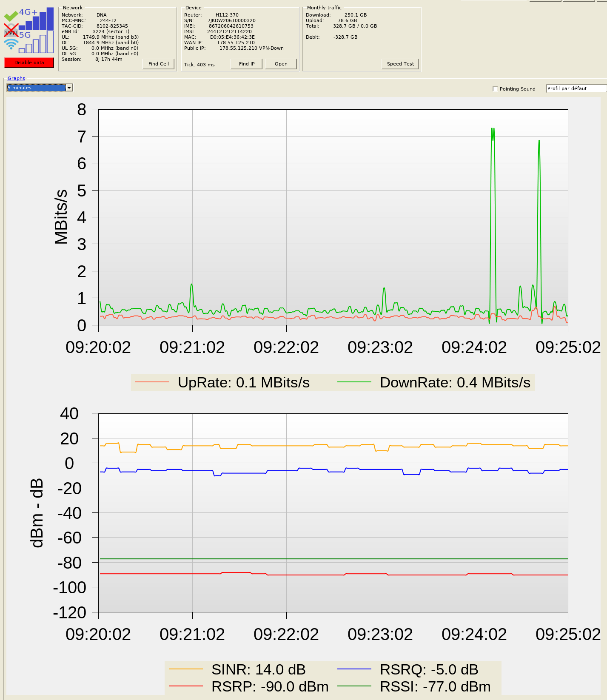Image resolution: width=607 pixels, height=700 pixels.
Task: Toggle the Pointing Sound checkbox
Action: pyautogui.click(x=495, y=89)
